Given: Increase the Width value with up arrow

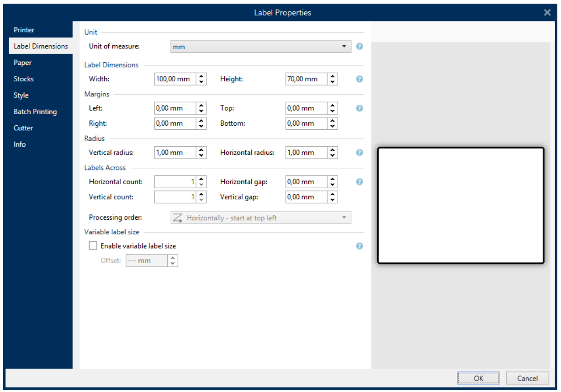Looking at the screenshot, I should tap(201, 77).
